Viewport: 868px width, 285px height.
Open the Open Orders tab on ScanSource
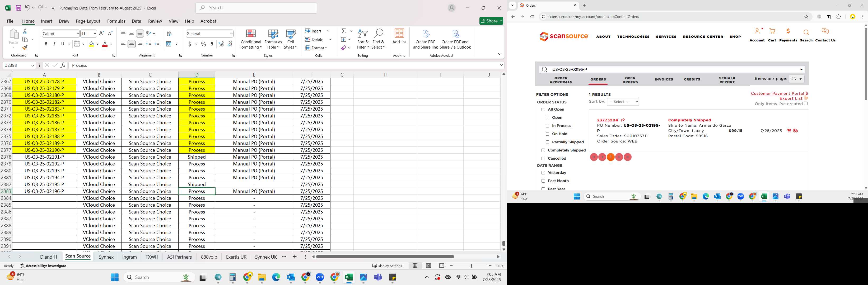click(x=630, y=80)
